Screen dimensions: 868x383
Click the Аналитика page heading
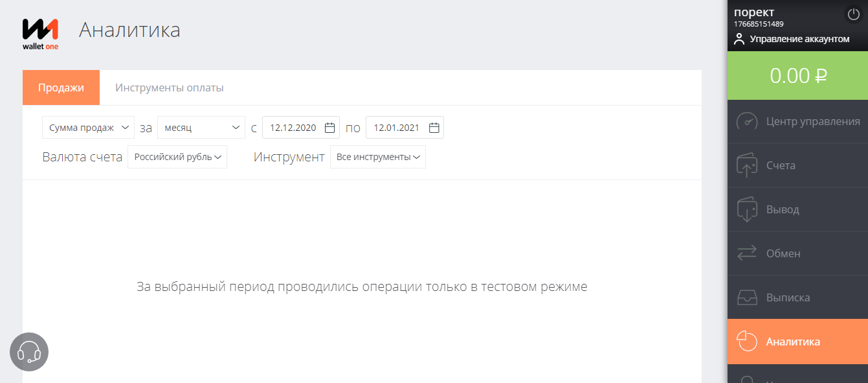point(129,30)
